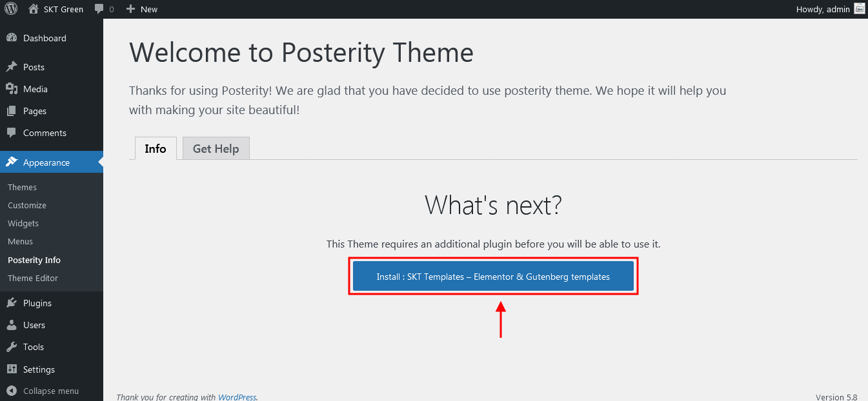This screenshot has width=868, height=401.
Task: Open the Tools wrench icon
Action: [12, 347]
